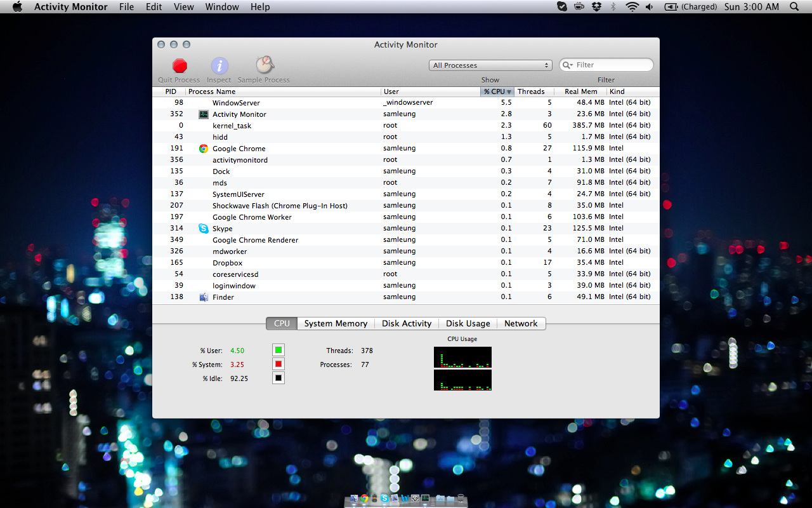This screenshot has height=508, width=812.
Task: Click the Trash icon in the Dock
Action: coord(461,498)
